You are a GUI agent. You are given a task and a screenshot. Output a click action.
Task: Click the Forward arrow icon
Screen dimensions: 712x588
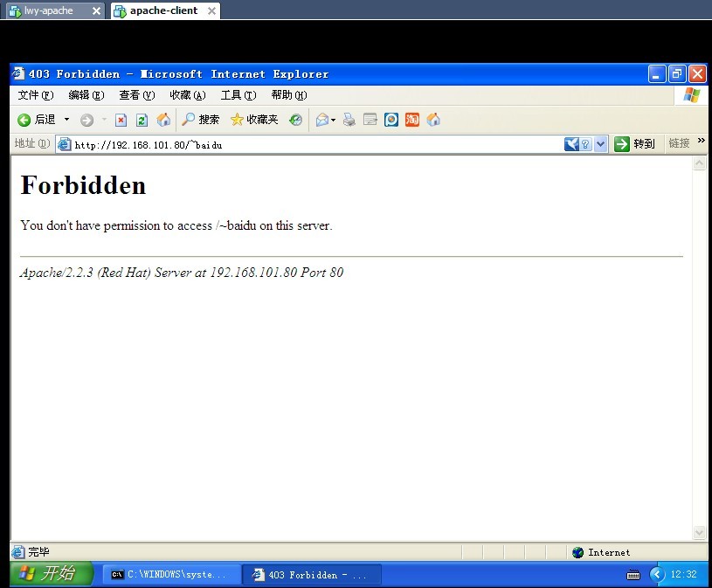tap(86, 120)
